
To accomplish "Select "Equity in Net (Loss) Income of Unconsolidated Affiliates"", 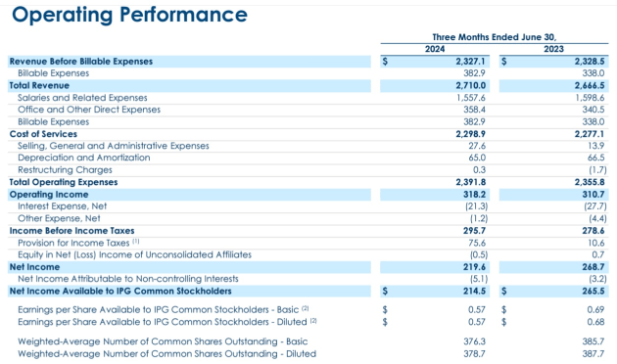I will point(134,254).
